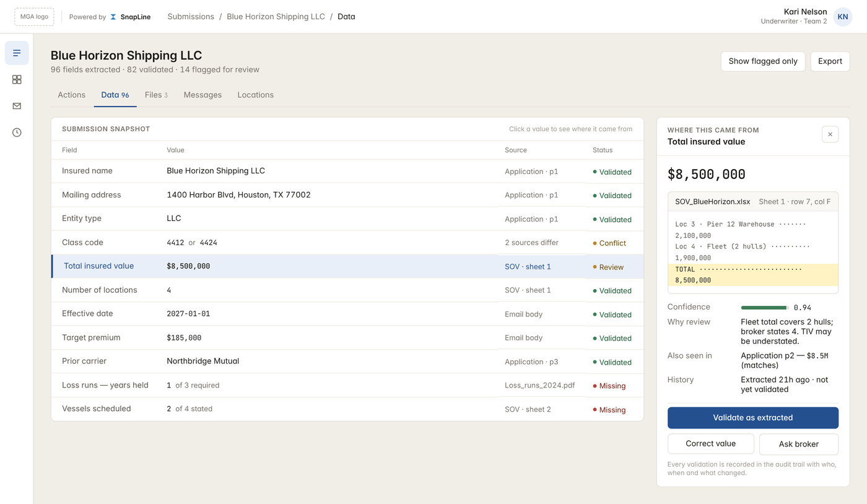Image resolution: width=867 pixels, height=504 pixels.
Task: Open the Messages tab
Action: pos(203,95)
